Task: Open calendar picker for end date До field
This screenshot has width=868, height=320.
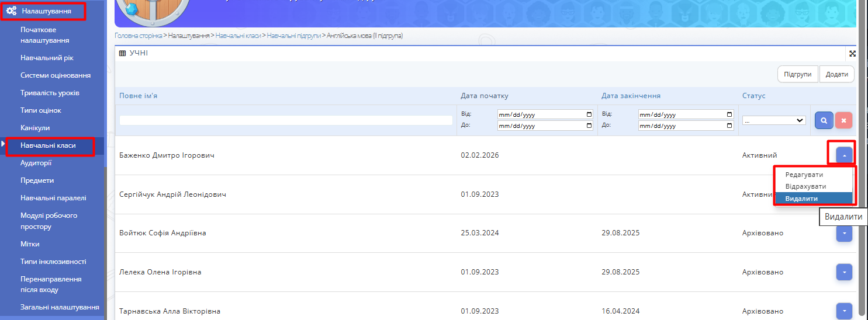Action: [729, 126]
